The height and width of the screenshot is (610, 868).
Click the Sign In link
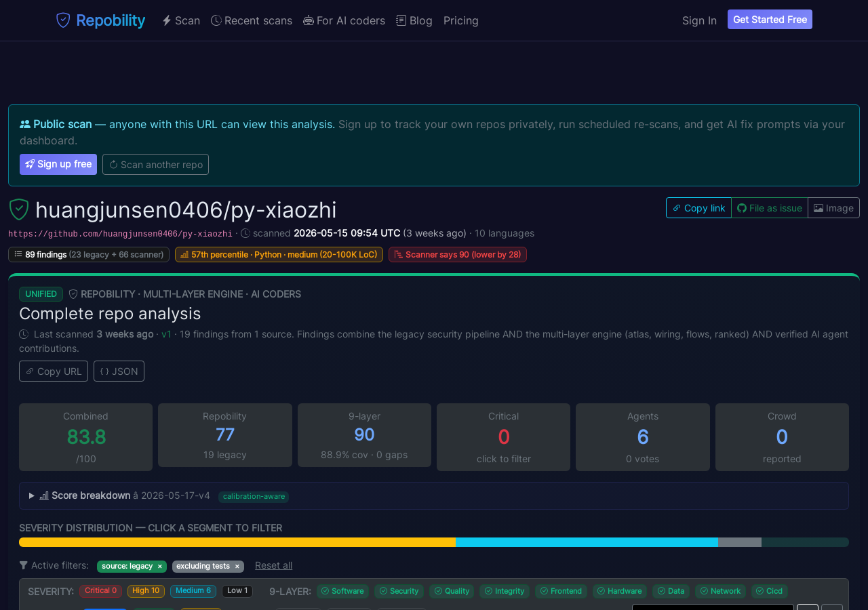tap(699, 20)
